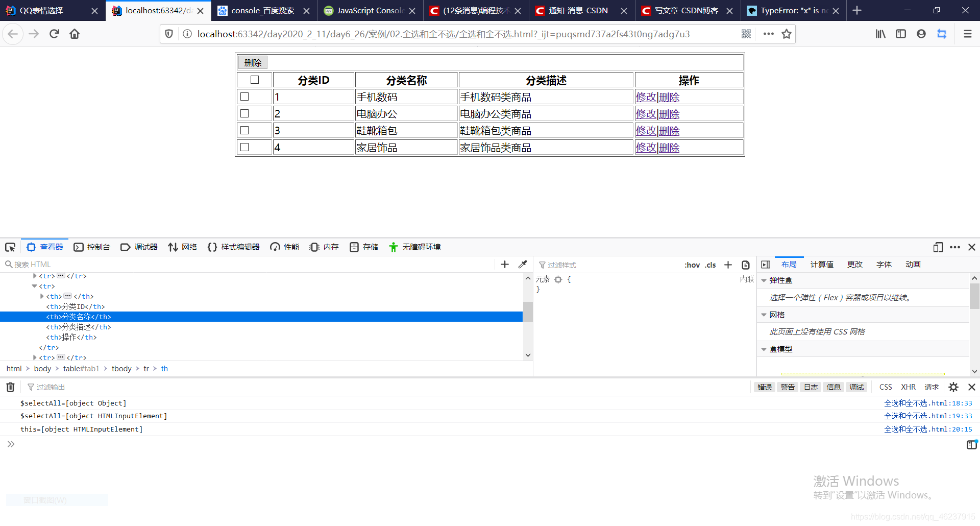The image size is (980, 526).
Task: Toggle the 信息 console filter
Action: [x=834, y=387]
